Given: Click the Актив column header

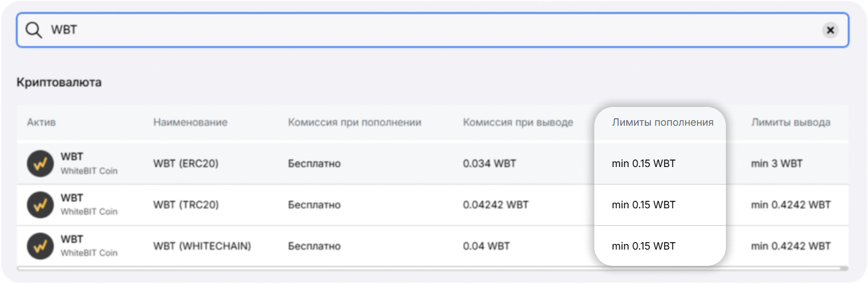Looking at the screenshot, I should coord(41,122).
